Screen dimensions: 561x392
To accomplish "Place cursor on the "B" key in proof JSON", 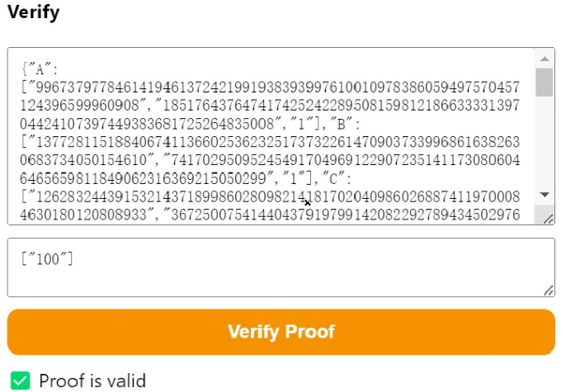I will 340,125.
